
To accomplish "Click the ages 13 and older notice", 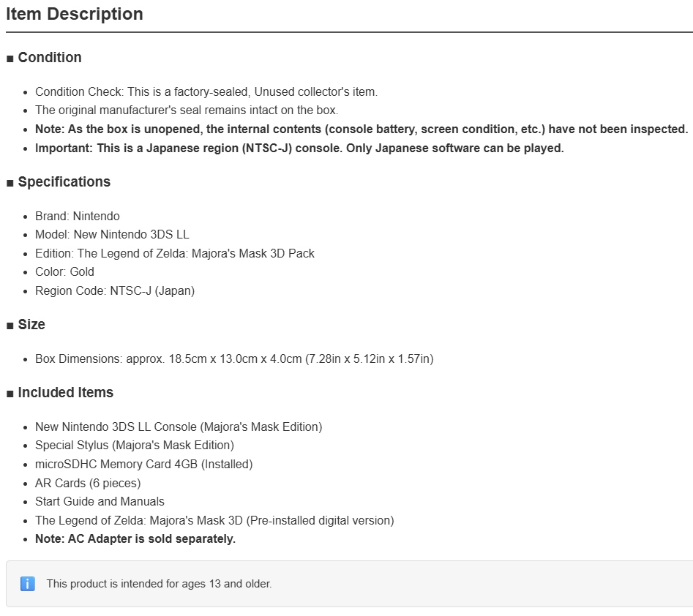I will coord(159,584).
